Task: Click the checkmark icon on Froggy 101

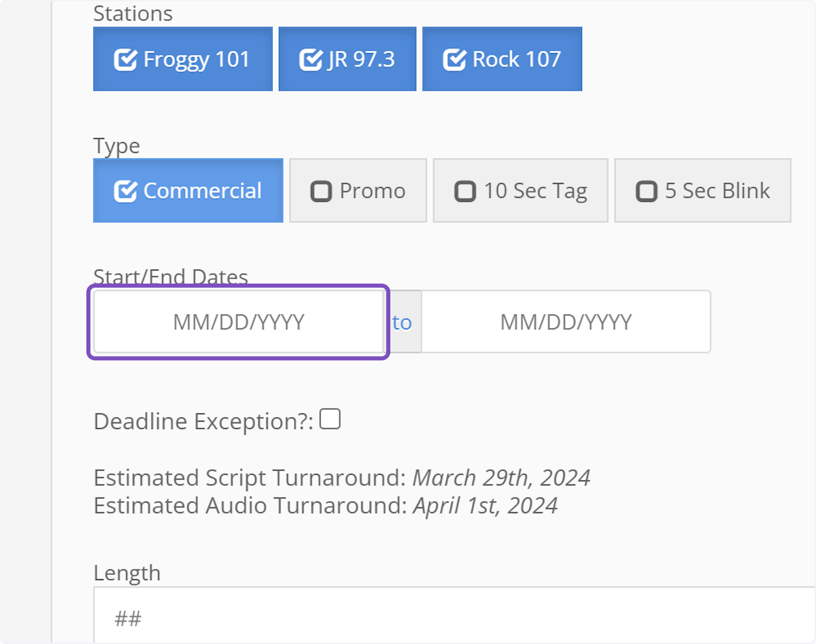Action: click(126, 60)
